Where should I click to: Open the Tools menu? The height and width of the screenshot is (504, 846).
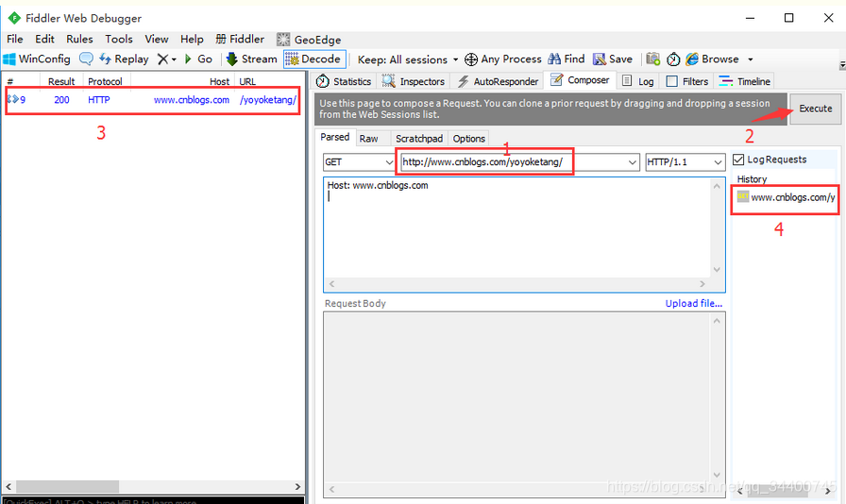coord(119,39)
